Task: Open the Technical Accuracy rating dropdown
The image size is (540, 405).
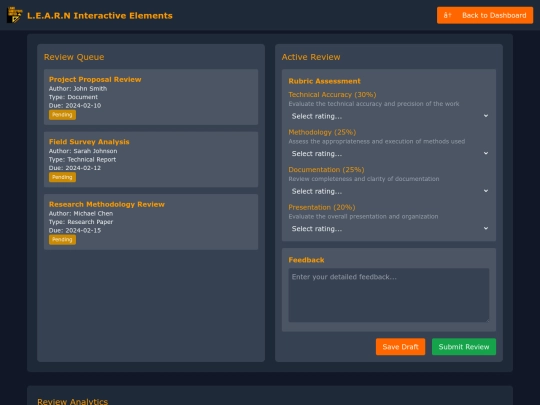Action: (389, 116)
